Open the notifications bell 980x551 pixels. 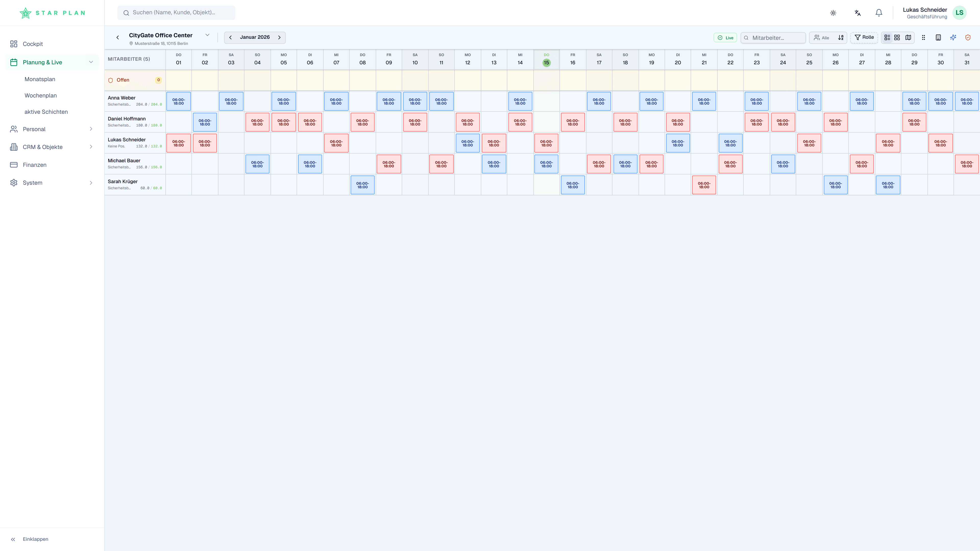coord(879,12)
